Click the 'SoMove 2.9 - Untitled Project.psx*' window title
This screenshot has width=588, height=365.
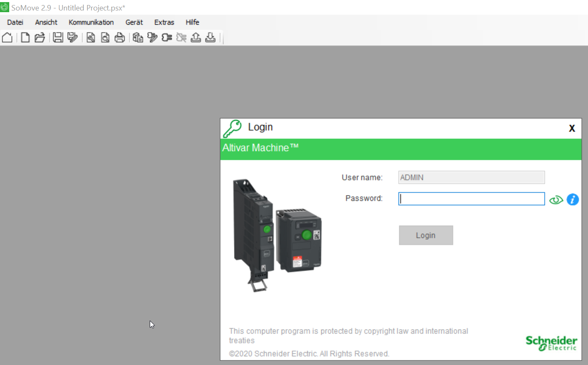click(x=68, y=8)
